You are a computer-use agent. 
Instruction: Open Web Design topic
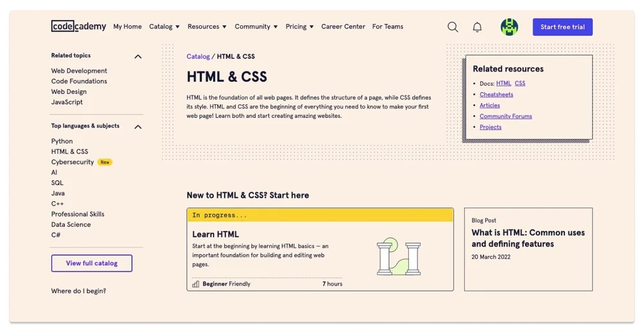point(69,92)
